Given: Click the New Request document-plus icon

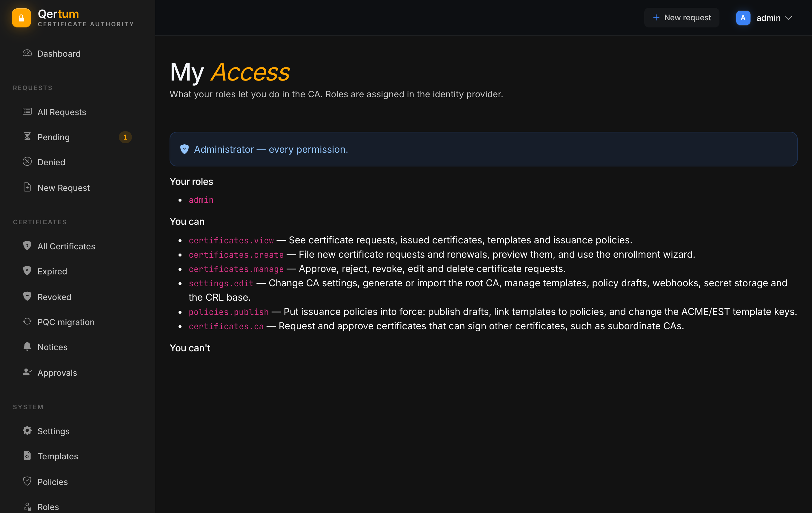Looking at the screenshot, I should click(x=27, y=187).
